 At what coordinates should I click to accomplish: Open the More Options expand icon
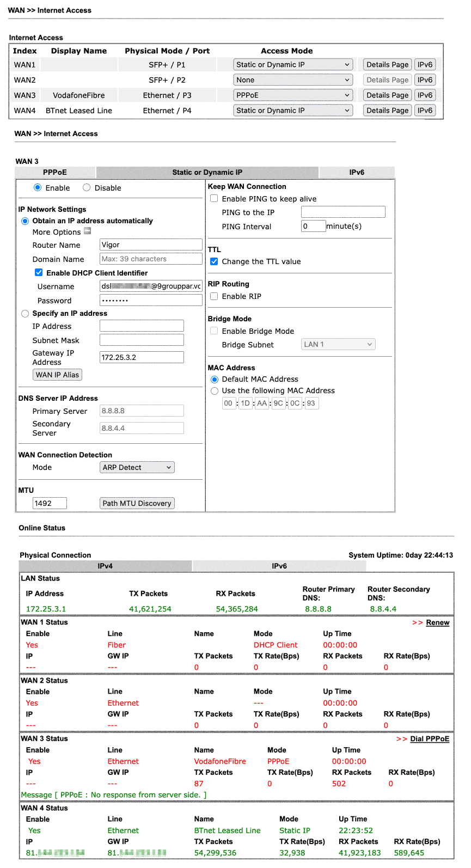tap(87, 231)
